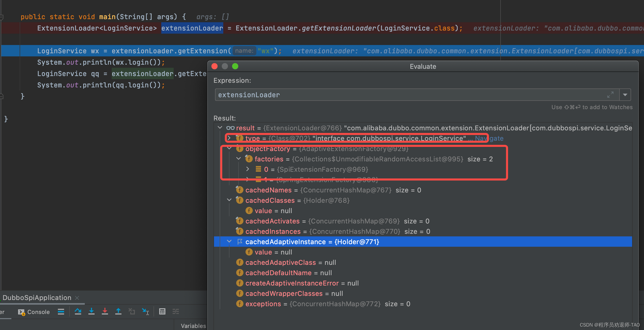Select the createAdaptiveInstanceError row
This screenshot has height=330, width=644.
pos(423,283)
